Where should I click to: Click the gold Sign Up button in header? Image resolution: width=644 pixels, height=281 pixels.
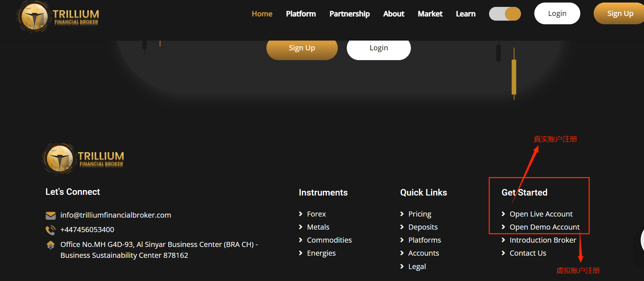click(619, 13)
